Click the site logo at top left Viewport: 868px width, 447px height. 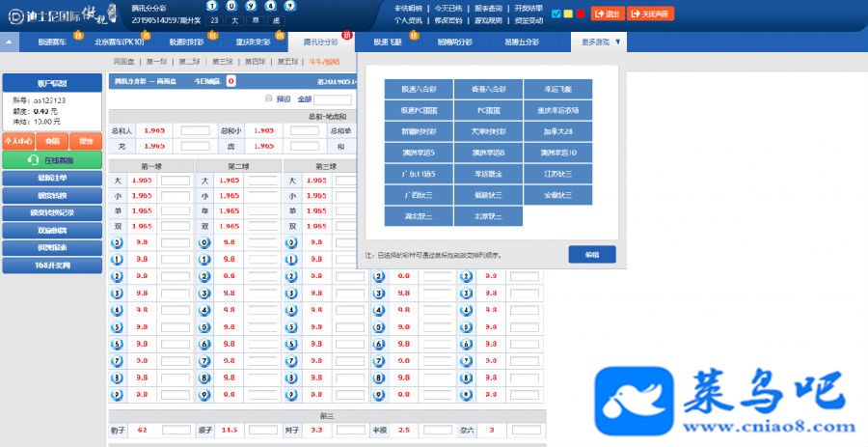coord(62,15)
